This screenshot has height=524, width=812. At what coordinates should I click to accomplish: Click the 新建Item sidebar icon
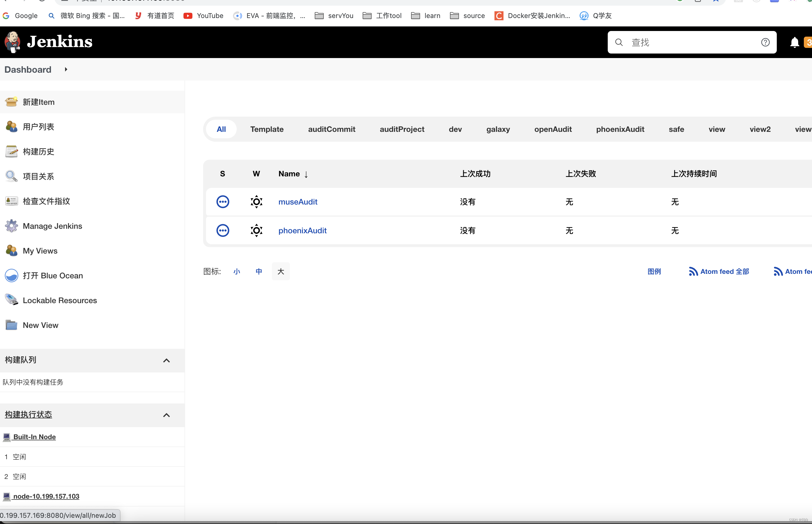pyautogui.click(x=11, y=102)
